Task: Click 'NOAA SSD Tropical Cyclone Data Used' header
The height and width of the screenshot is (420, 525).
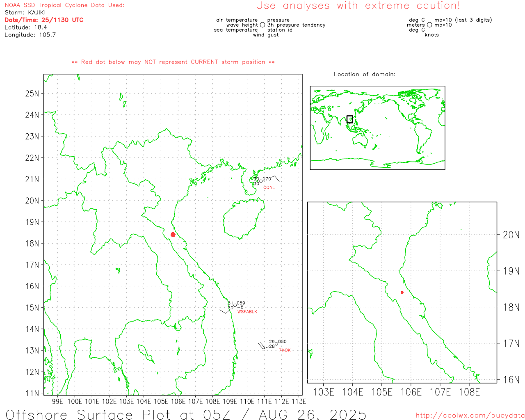Action: click(x=64, y=5)
